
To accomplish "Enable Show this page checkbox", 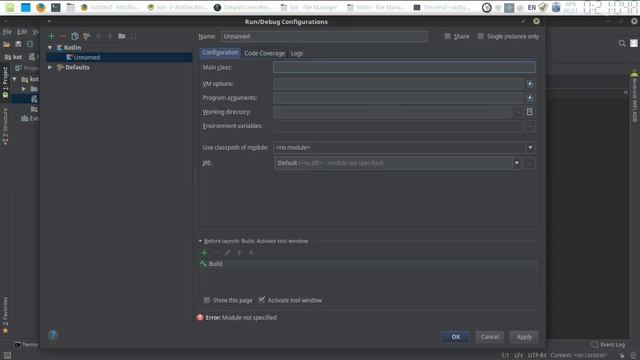I will tap(207, 300).
